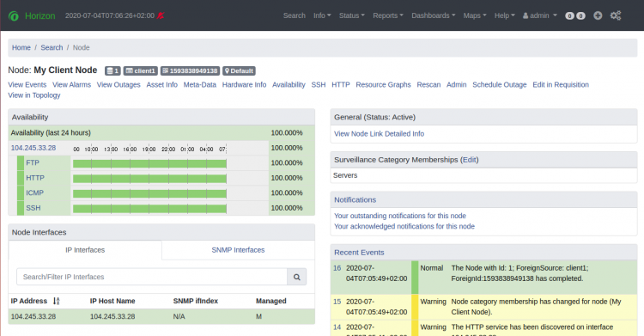Select the IP Interfaces tab

[85, 250]
